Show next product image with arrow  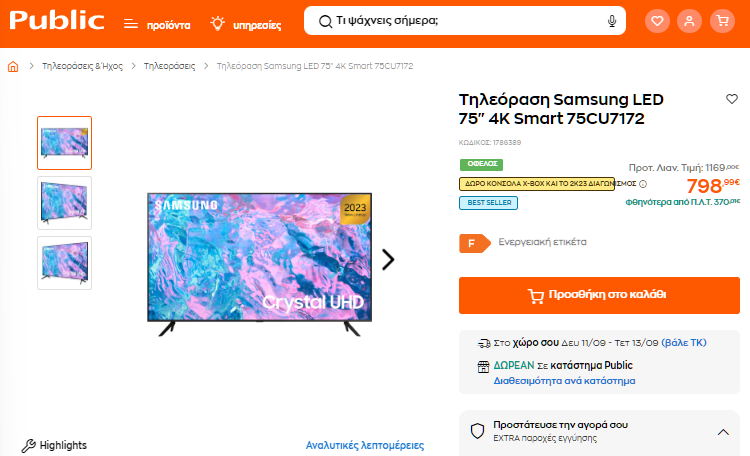click(388, 260)
